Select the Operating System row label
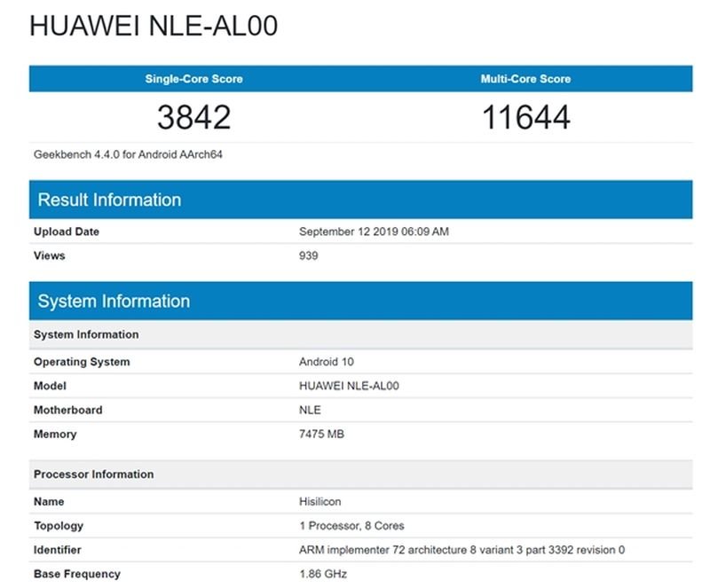710x588 pixels. click(x=82, y=362)
